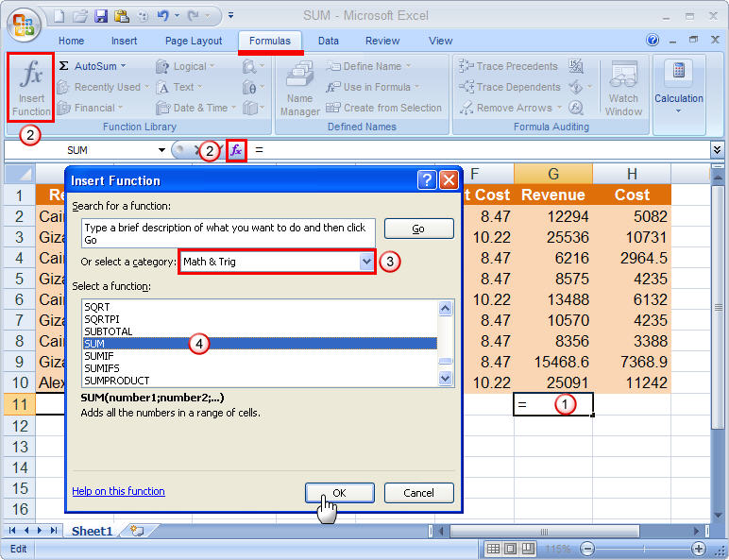The width and height of the screenshot is (729, 560).
Task: Select SUMPRODUCT in the function list
Action: [x=260, y=381]
